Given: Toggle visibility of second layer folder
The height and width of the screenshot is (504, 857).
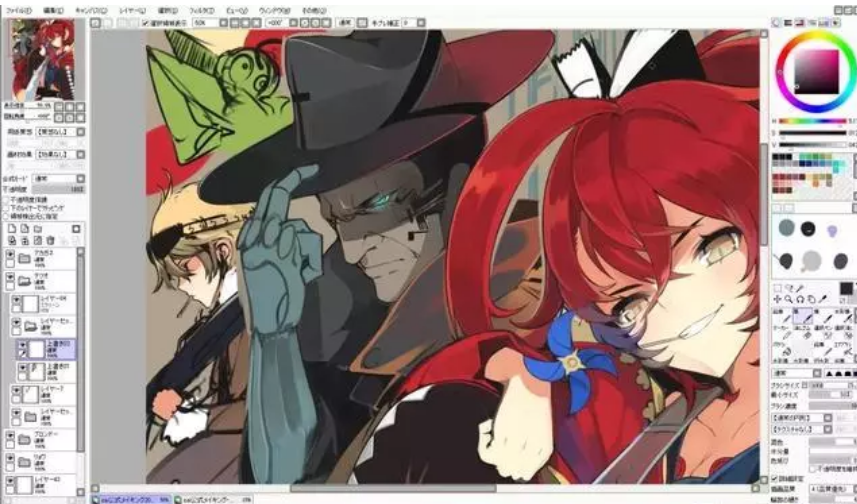Looking at the screenshot, I should pyautogui.click(x=10, y=277).
